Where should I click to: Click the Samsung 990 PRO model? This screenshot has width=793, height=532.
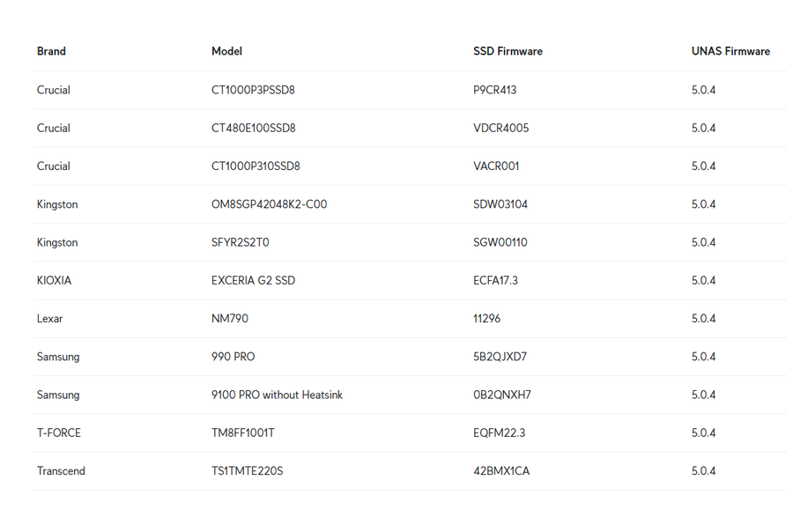pos(233,357)
